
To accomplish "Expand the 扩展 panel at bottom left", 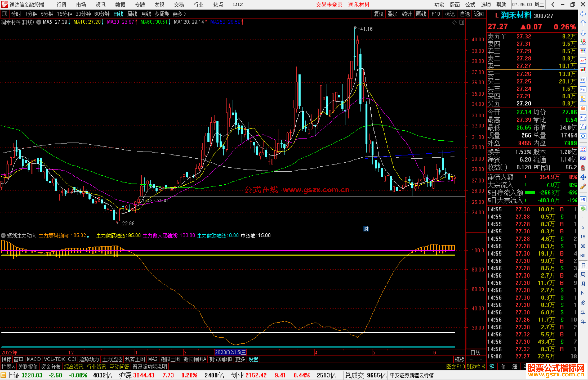I will pyautogui.click(x=8, y=367).
